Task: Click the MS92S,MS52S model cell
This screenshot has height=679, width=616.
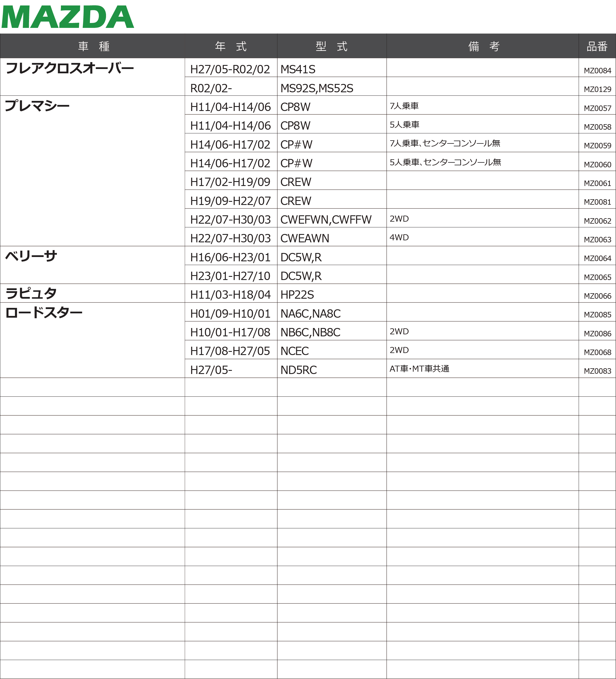Action: [x=317, y=88]
